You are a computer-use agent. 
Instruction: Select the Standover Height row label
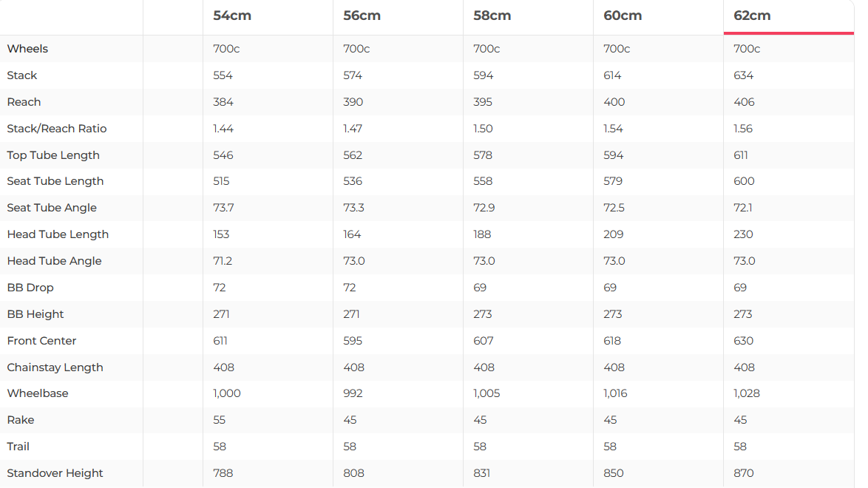tap(55, 473)
